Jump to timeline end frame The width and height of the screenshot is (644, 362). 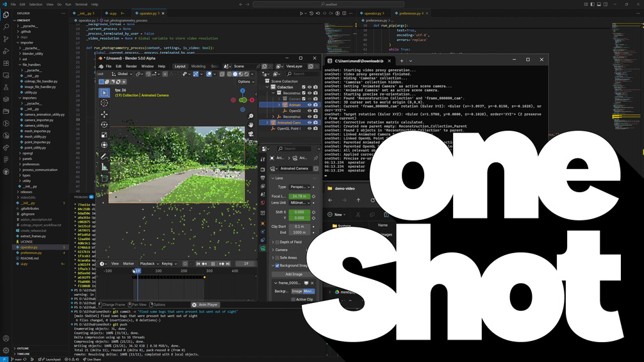[x=228, y=264]
